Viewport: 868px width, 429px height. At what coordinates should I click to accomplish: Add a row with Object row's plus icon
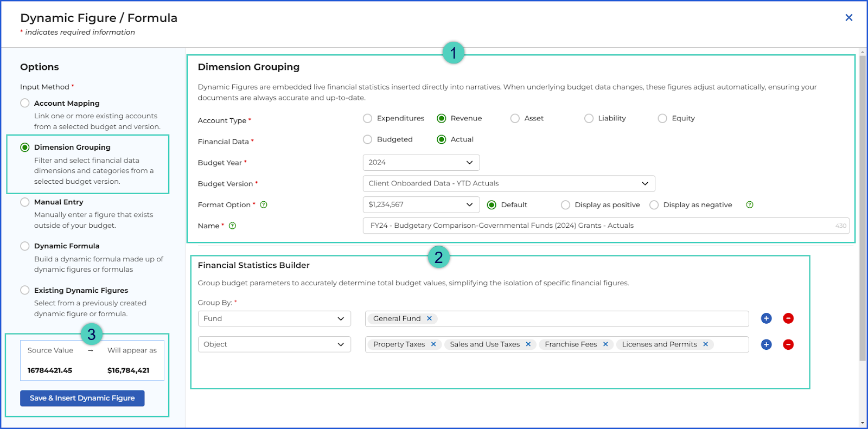pos(766,344)
